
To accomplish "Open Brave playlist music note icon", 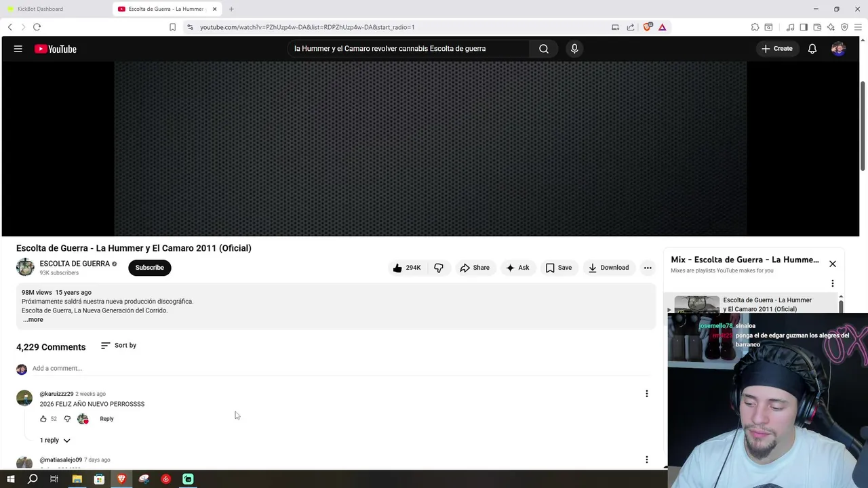I will pos(790,27).
